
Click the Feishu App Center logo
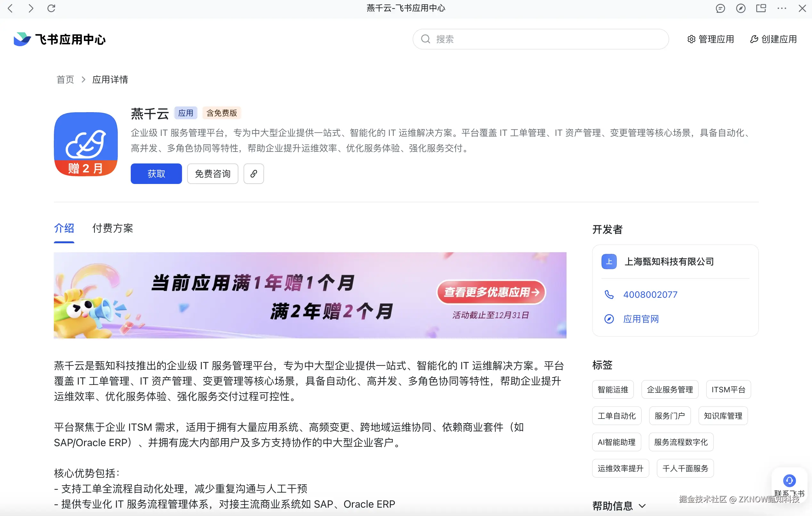click(x=59, y=39)
